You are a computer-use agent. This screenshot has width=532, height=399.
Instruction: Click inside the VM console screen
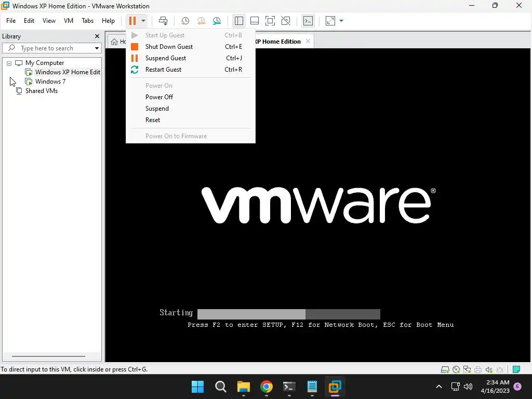pos(317,205)
